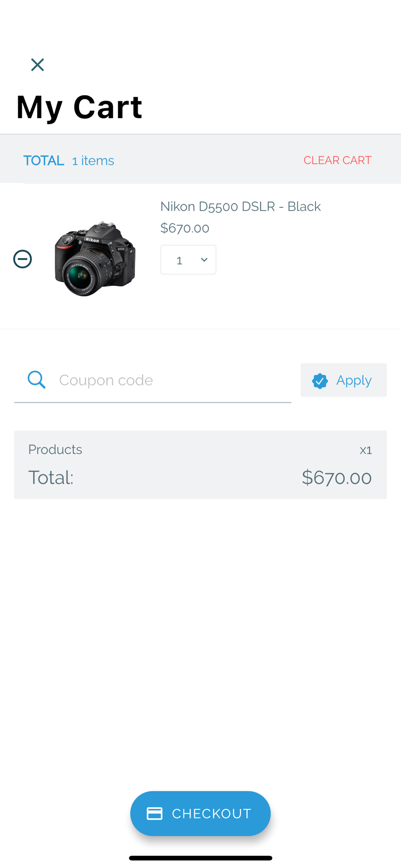The image size is (401, 868).
Task: Select the Products summary row
Action: click(x=200, y=450)
